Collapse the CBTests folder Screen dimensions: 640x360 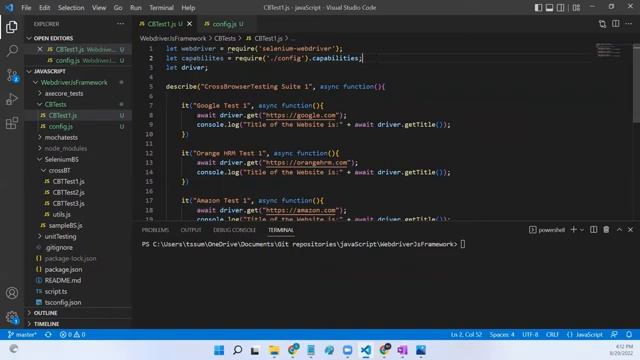[78, 104]
